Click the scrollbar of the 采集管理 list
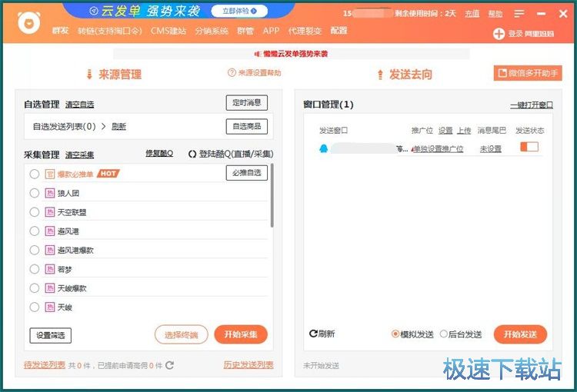 click(x=272, y=196)
